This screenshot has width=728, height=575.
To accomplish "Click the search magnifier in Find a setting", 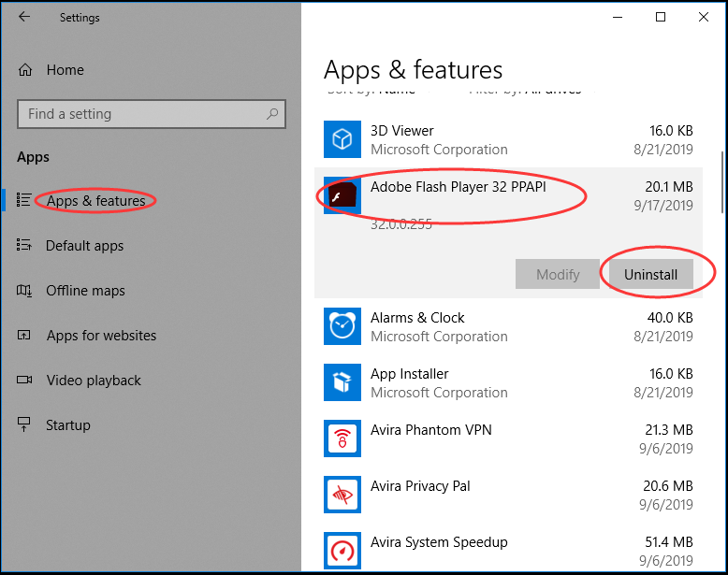I will click(x=272, y=114).
